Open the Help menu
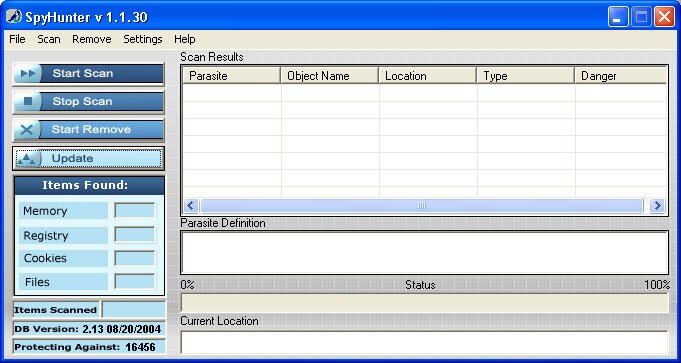The image size is (681, 363). coord(185,39)
